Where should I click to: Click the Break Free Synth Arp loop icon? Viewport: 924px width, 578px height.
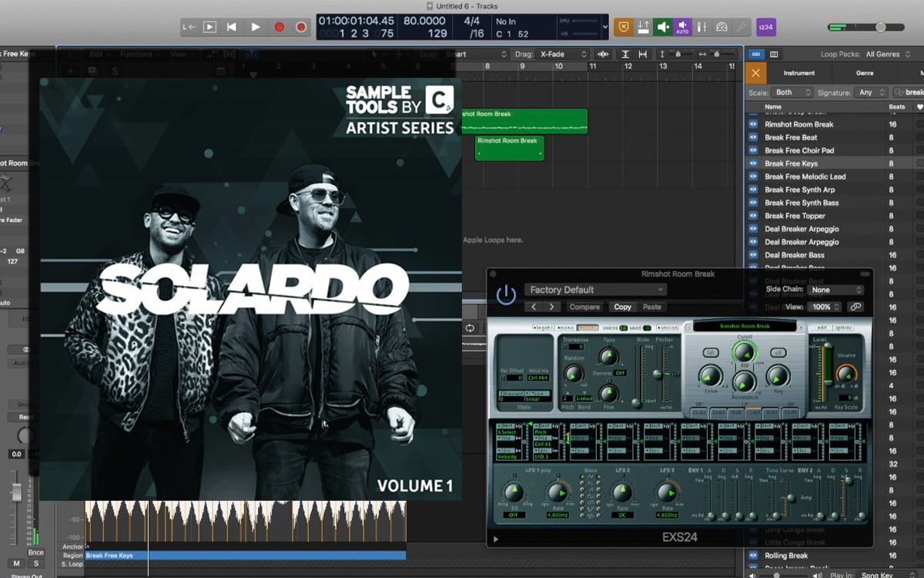pos(754,190)
